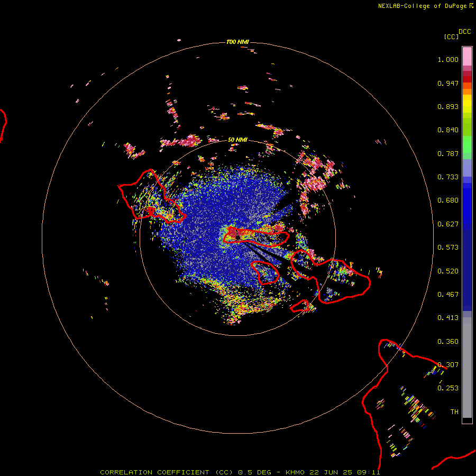
Task: Click the [CC] legend unit label
Action: (x=451, y=36)
